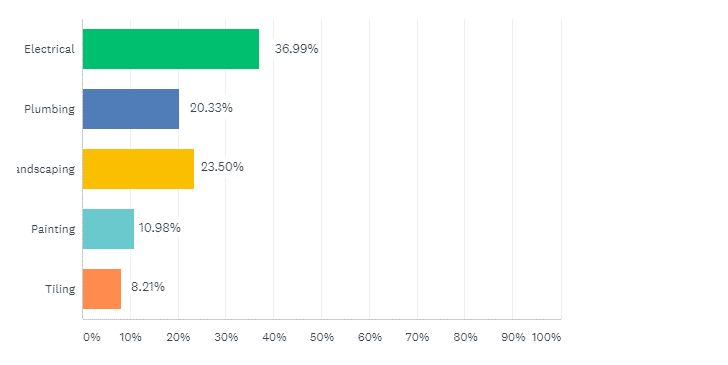728x365 pixels.
Task: Click the 36.99% value label
Action: point(296,49)
